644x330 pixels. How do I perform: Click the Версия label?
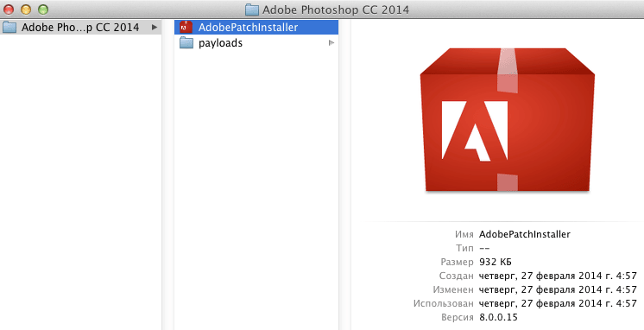tap(458, 317)
